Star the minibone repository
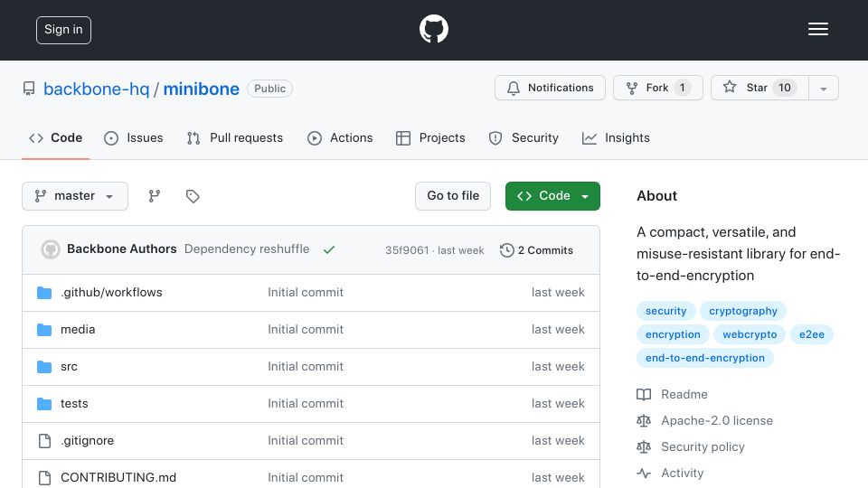The width and height of the screenshot is (868, 488). tap(759, 88)
